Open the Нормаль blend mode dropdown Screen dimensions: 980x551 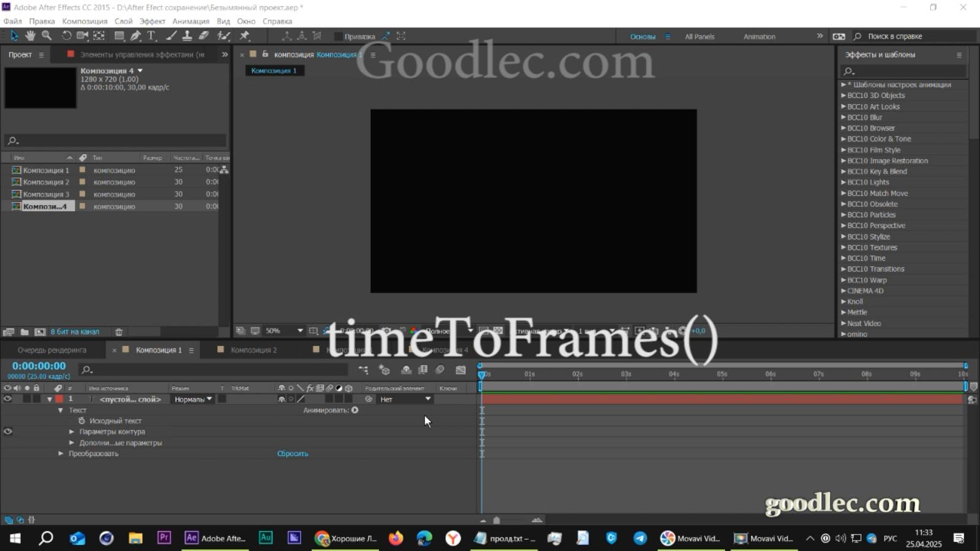tap(192, 399)
